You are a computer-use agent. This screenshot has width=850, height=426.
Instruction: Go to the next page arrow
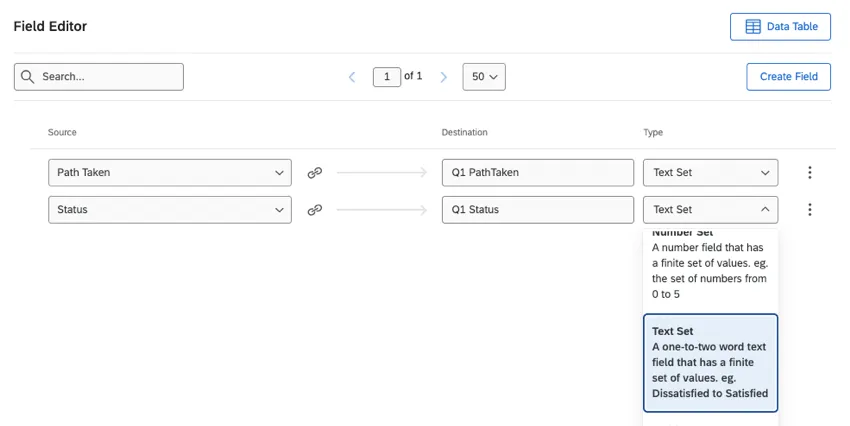444,77
